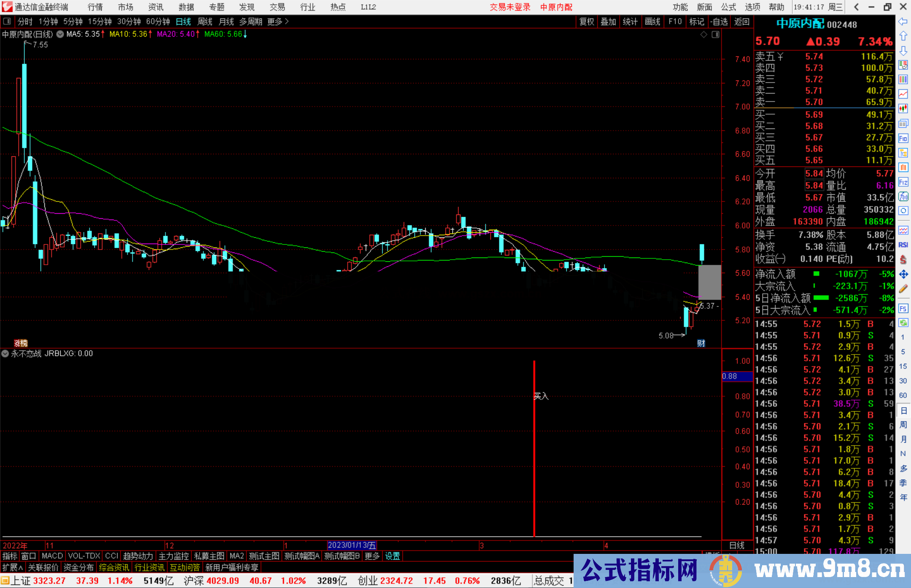
Task: Select the MACD indicator tab
Action: pos(52,556)
